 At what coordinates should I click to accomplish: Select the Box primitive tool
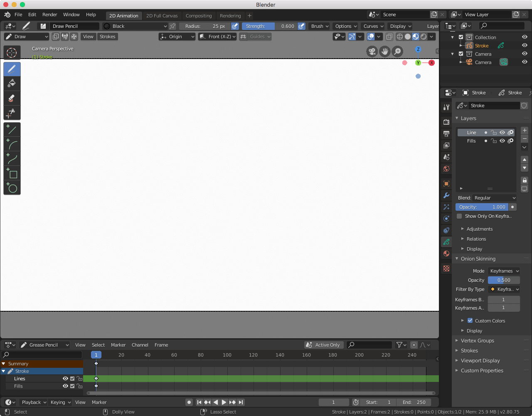pyautogui.click(x=12, y=173)
